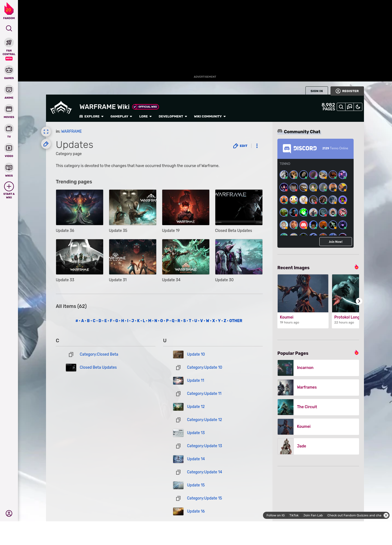The height and width of the screenshot is (545, 392).
Task: Open the Wikis book icon
Action: [9, 168]
